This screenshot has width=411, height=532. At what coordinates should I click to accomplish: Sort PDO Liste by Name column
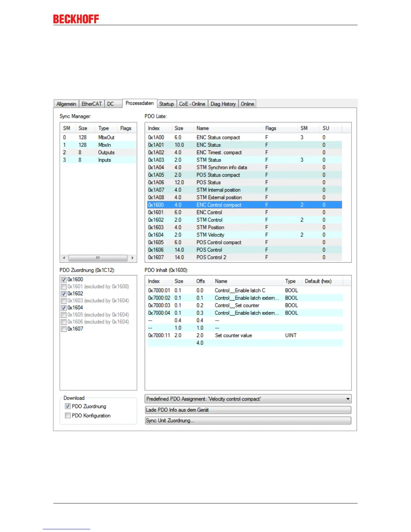point(228,128)
